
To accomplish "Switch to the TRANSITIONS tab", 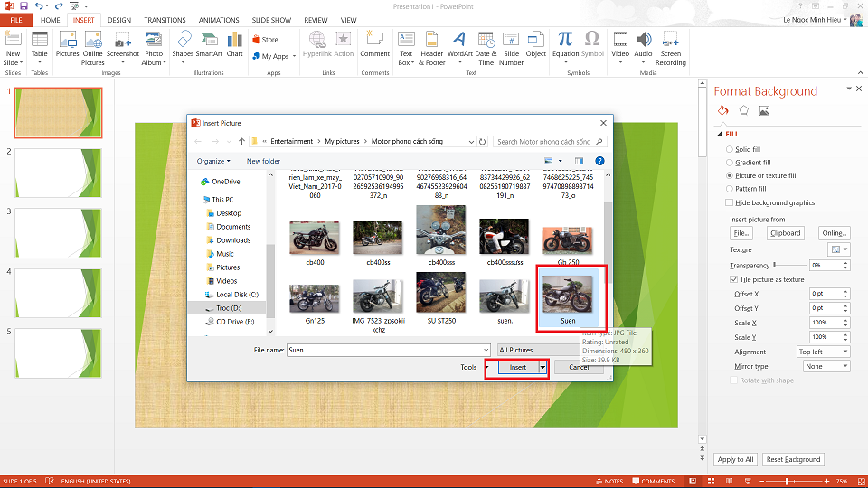I will tap(165, 20).
